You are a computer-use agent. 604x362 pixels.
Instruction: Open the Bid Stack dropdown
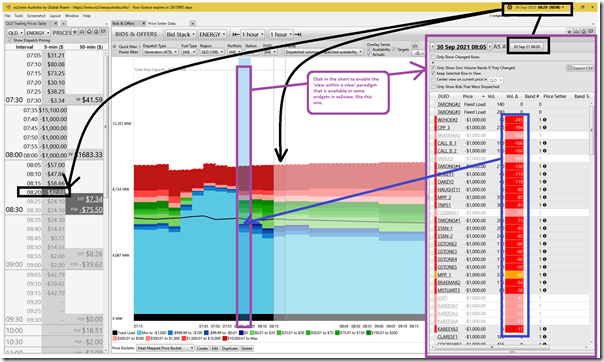(x=180, y=34)
